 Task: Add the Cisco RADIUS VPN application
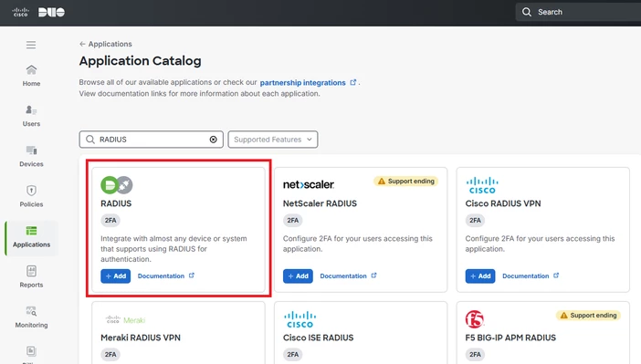[480, 276]
